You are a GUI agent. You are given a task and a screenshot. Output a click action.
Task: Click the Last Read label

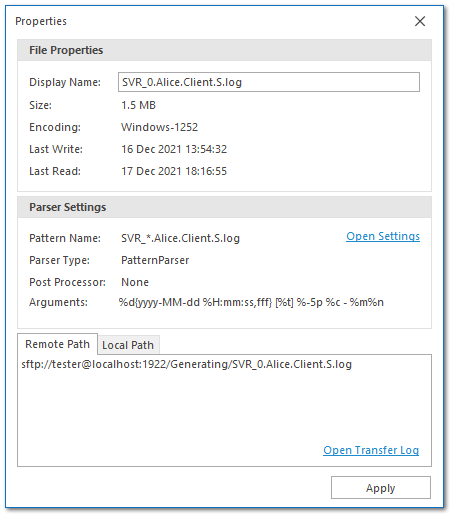click(x=55, y=171)
